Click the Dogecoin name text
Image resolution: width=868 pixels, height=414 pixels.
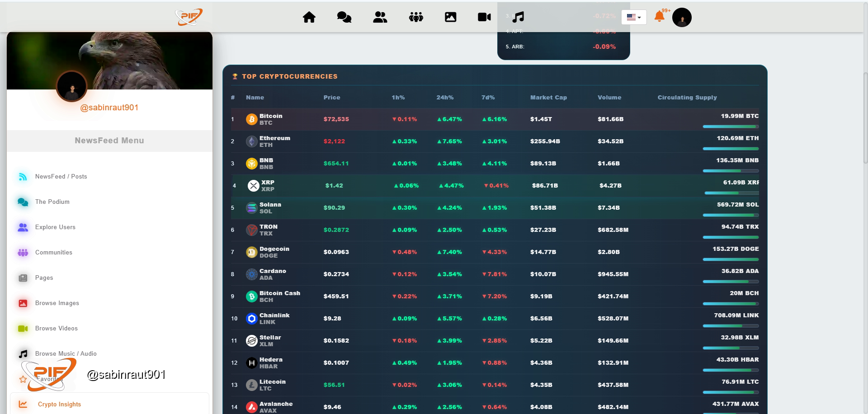274,249
